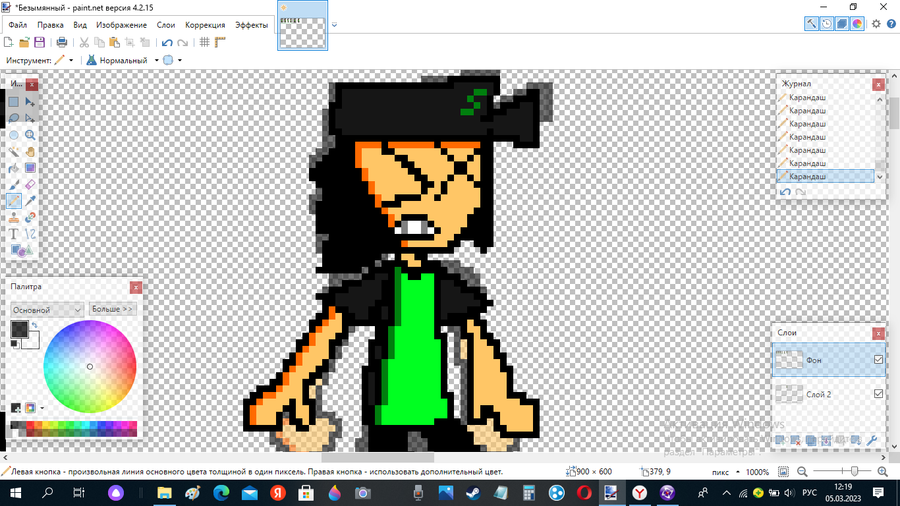Click the Больше >> button
Viewport: 900px width, 506px height.
click(112, 309)
